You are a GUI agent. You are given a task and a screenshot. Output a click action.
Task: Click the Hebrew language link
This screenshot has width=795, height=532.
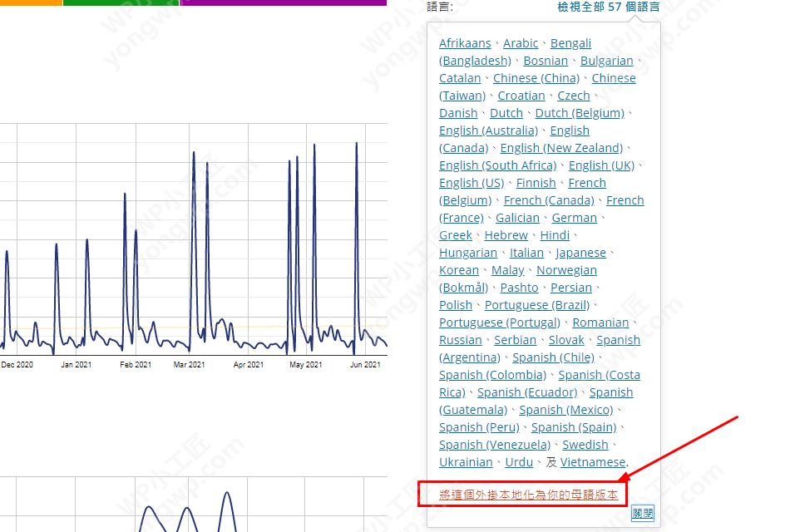click(x=506, y=235)
